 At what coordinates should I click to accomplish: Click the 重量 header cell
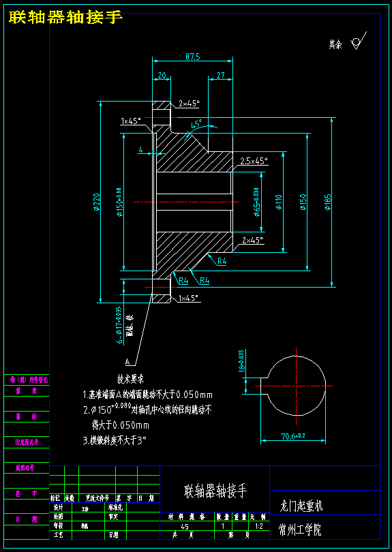240,517
